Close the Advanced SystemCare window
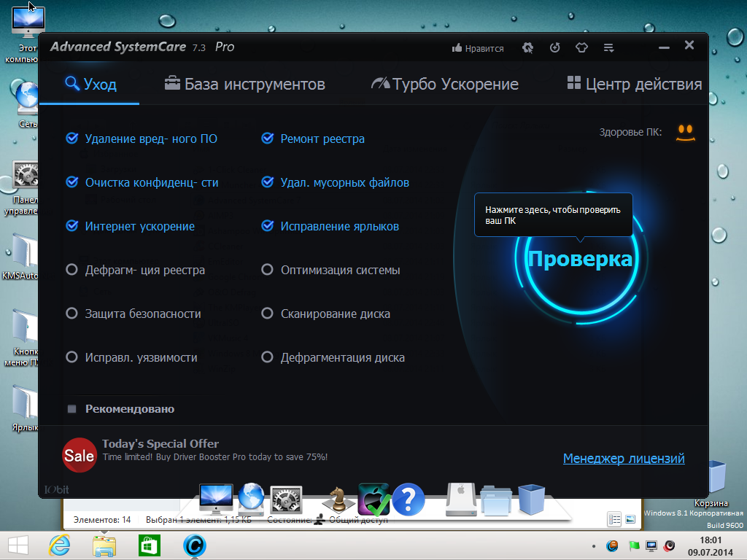Viewport: 747px width, 560px height. coord(689,45)
